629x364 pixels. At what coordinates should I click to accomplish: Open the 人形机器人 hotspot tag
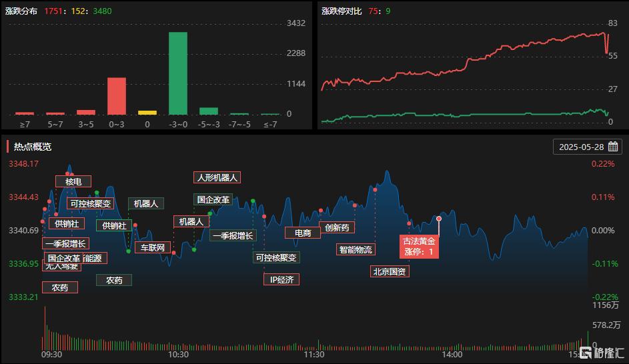click(x=217, y=177)
